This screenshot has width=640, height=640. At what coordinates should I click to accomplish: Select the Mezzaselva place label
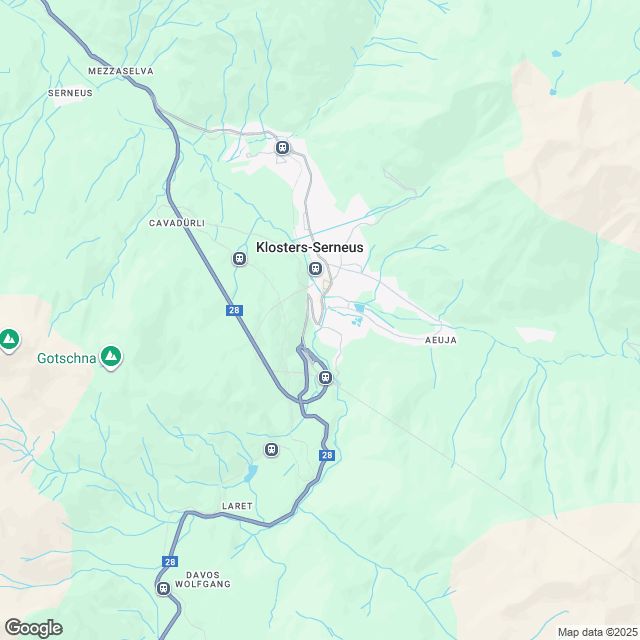[x=121, y=71]
